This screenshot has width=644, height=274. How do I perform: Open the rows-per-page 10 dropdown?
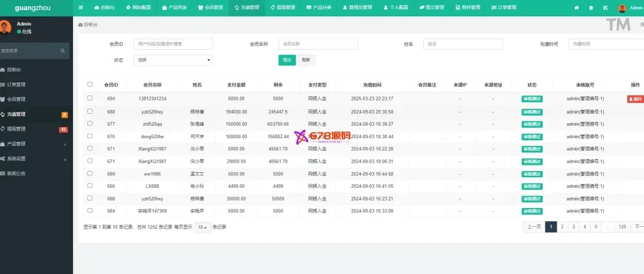tap(202, 227)
